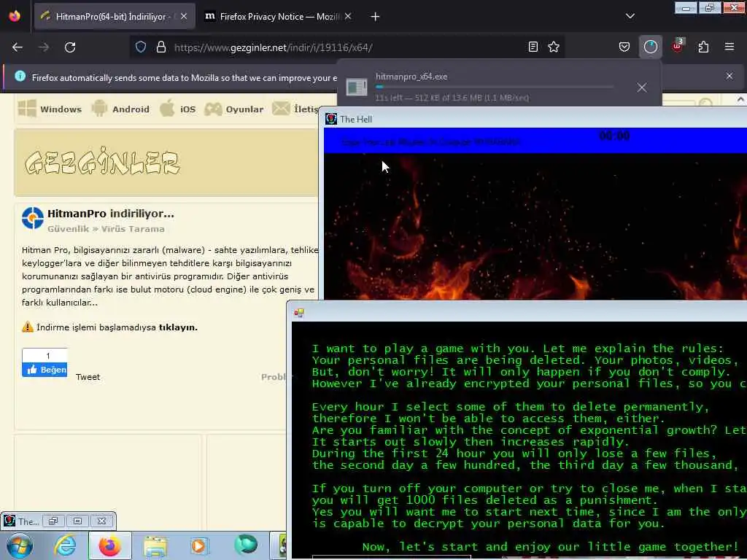Dismiss the Firefox data notification bar

[729, 76]
